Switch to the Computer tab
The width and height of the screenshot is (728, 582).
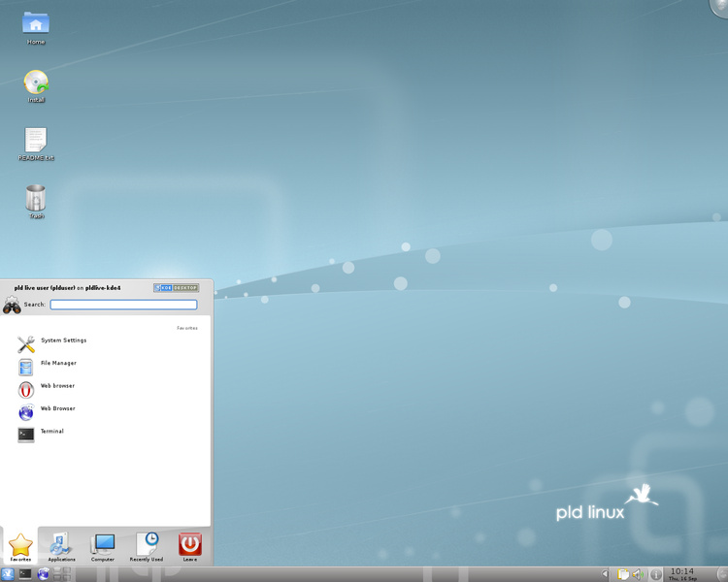pos(103,546)
